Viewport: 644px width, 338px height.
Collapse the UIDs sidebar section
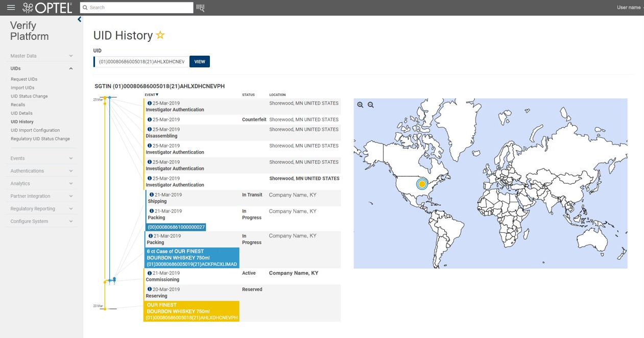71,68
